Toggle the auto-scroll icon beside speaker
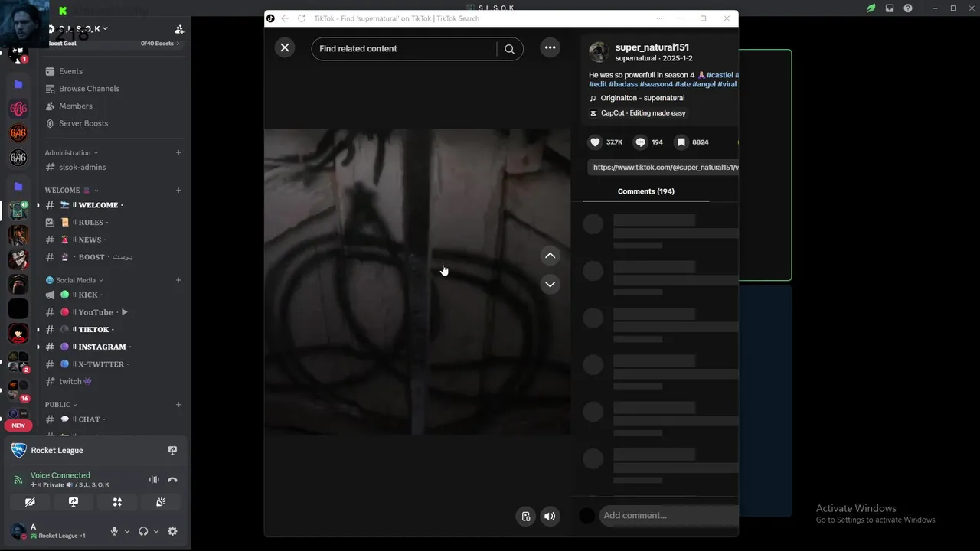 (x=525, y=516)
